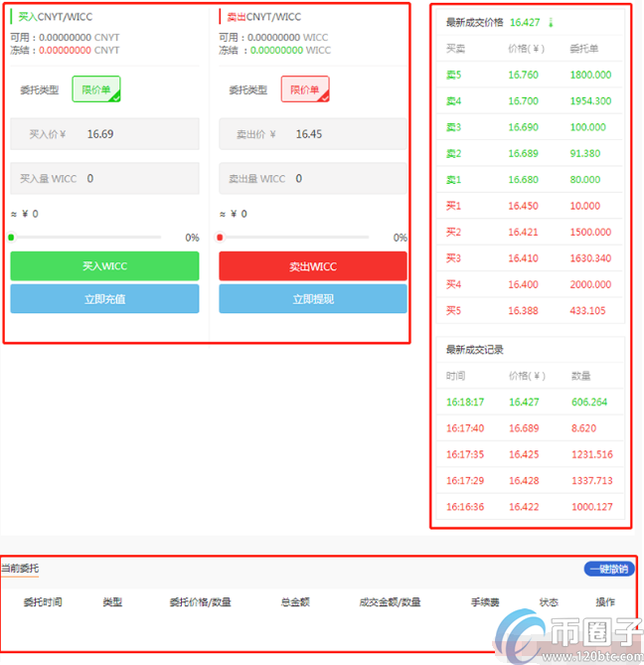This screenshot has width=644, height=665.
Task: Click trade record at 16:17:40
Action: tap(530, 427)
